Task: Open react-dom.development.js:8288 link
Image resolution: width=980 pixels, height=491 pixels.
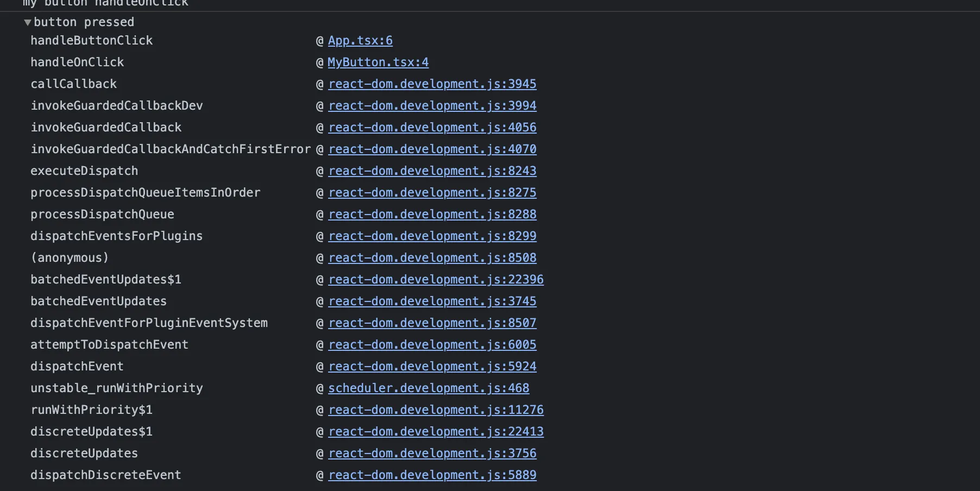Action: coord(432,215)
